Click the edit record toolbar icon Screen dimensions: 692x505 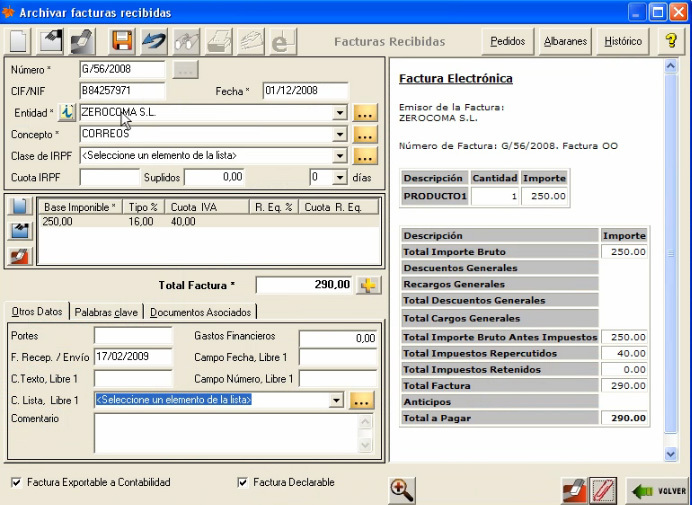point(50,42)
